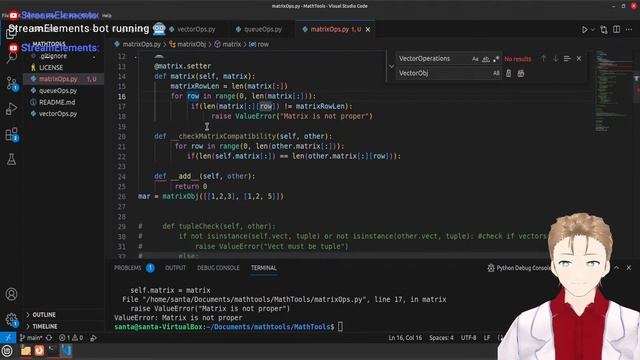The image size is (640, 360).
Task: Open the editor more actions ellipsis
Action: coord(629,29)
